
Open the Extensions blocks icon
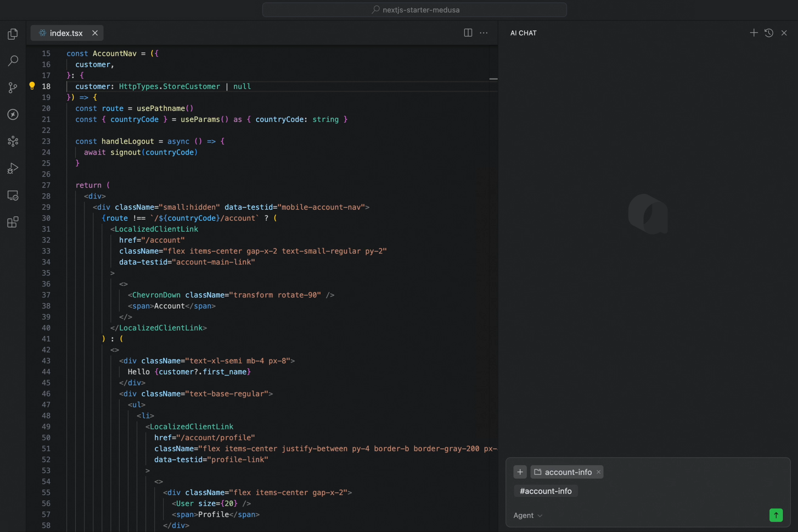(x=13, y=222)
